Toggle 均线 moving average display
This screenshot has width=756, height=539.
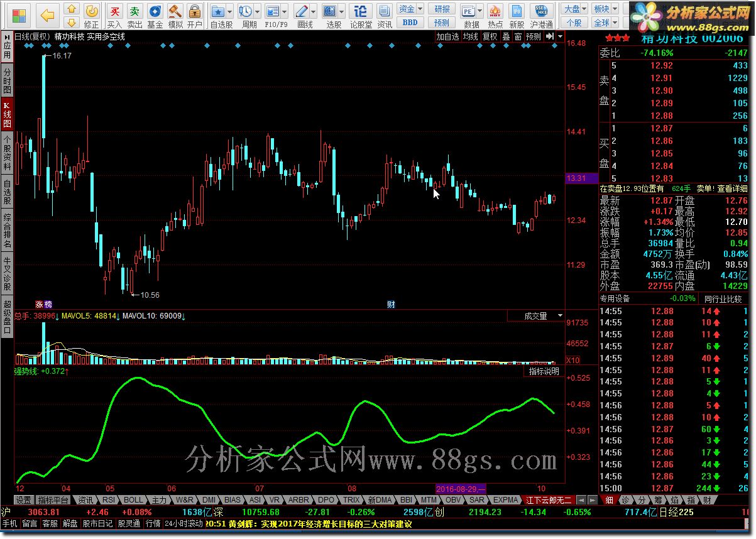pyautogui.click(x=470, y=36)
